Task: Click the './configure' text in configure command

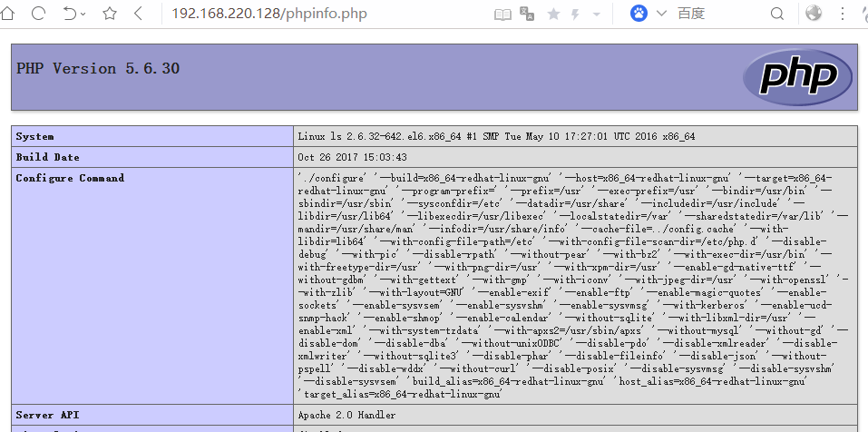Action: [x=333, y=178]
